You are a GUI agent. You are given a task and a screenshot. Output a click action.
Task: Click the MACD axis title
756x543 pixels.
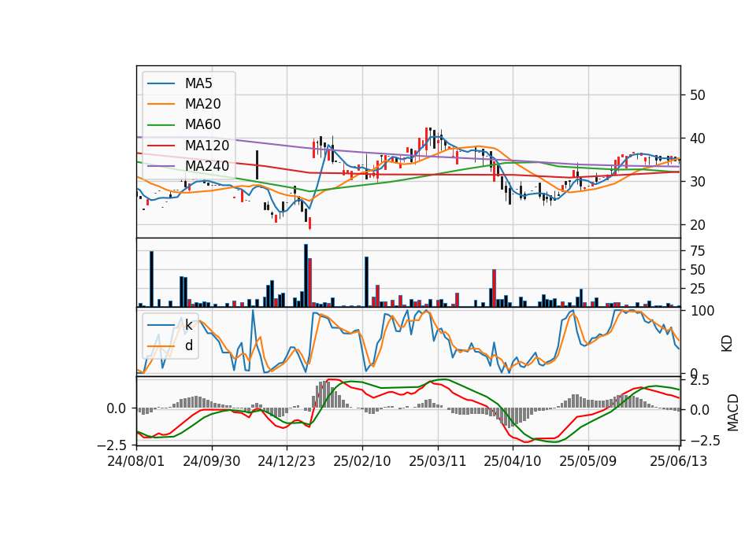pyautogui.click(x=733, y=412)
